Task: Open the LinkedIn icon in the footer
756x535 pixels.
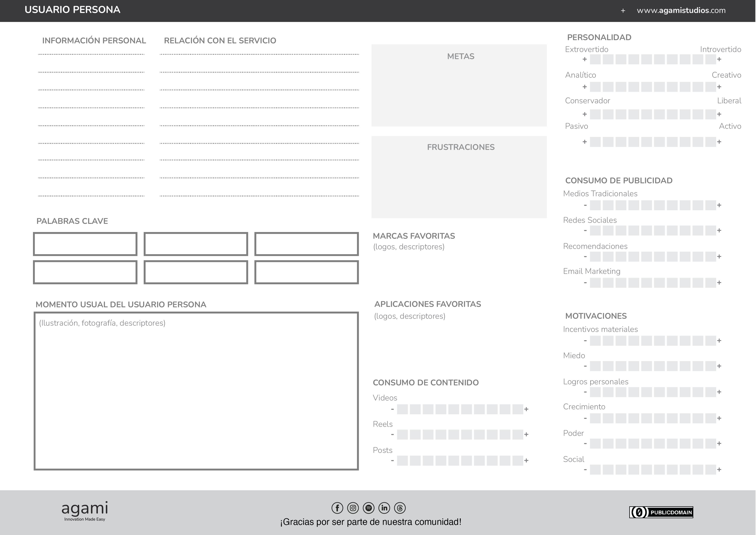Action: click(x=384, y=508)
